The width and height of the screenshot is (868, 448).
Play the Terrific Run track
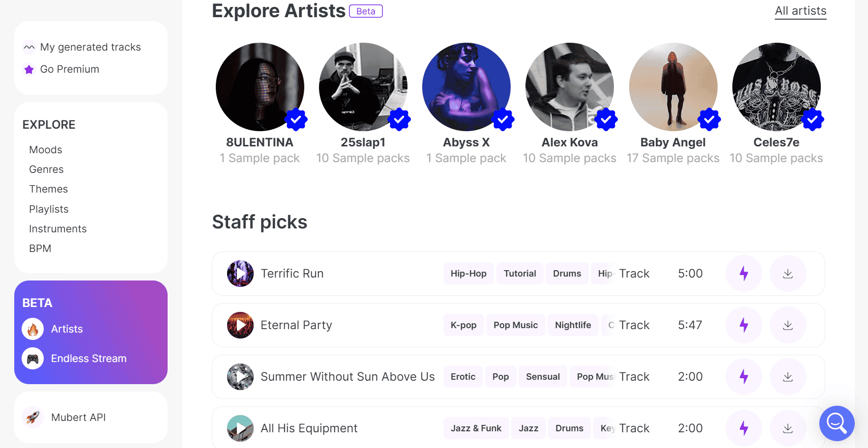[x=240, y=274]
